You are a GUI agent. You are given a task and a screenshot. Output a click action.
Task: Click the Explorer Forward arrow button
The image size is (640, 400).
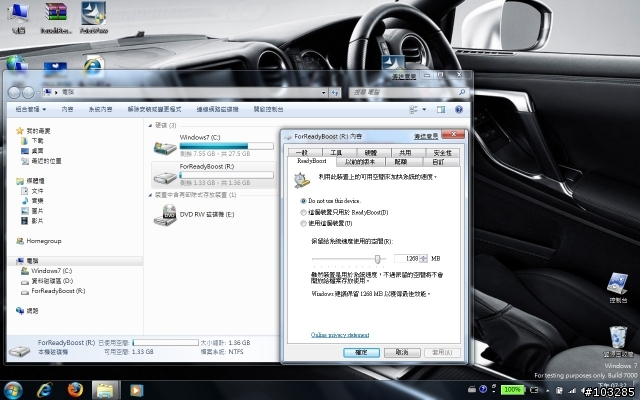(x=28, y=93)
